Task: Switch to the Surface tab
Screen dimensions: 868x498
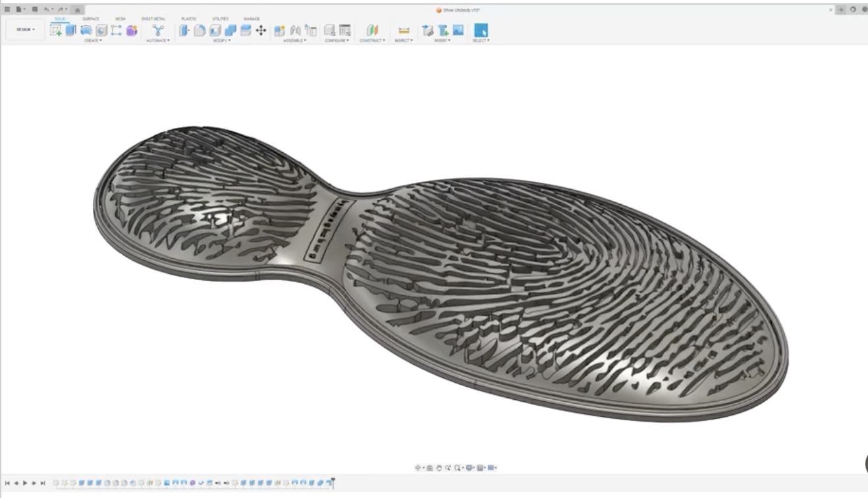Action: [91, 18]
